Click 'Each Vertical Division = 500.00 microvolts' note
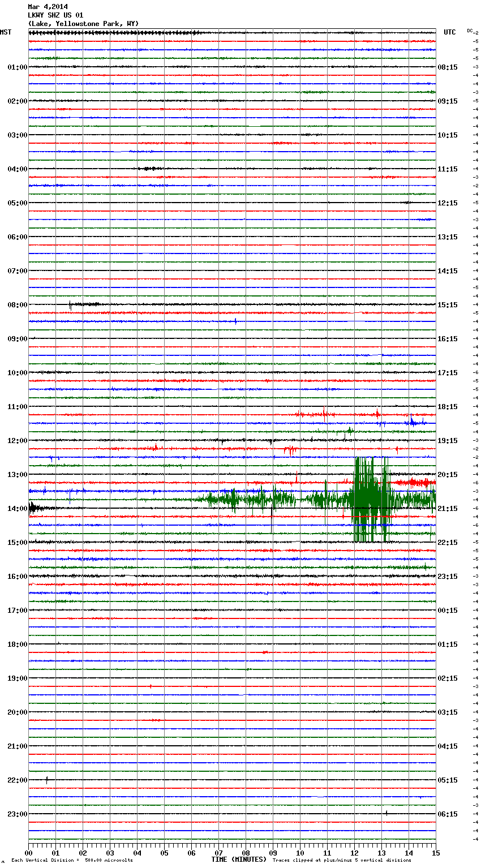The height and width of the screenshot is (868, 481). (72, 861)
